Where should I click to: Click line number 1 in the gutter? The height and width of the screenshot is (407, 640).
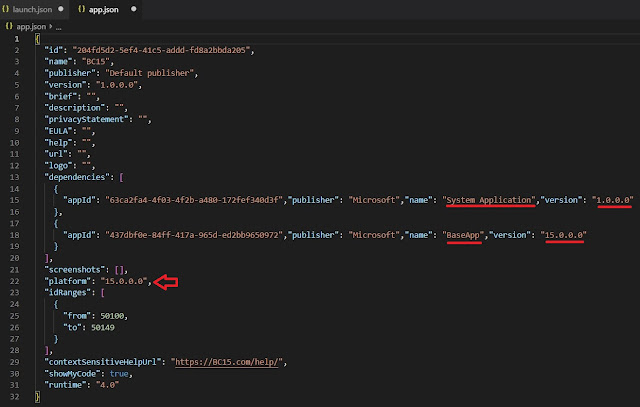(17, 39)
